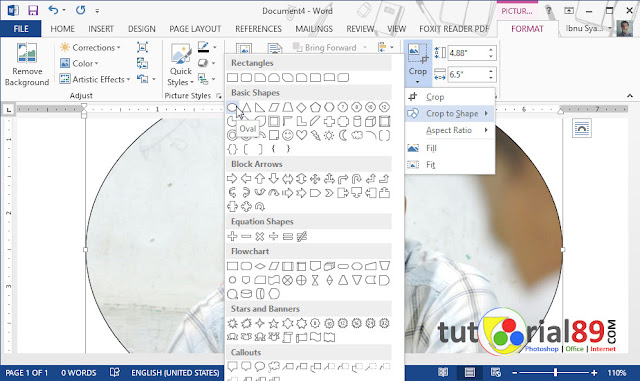Click the 110% zoom level

pyautogui.click(x=617, y=372)
